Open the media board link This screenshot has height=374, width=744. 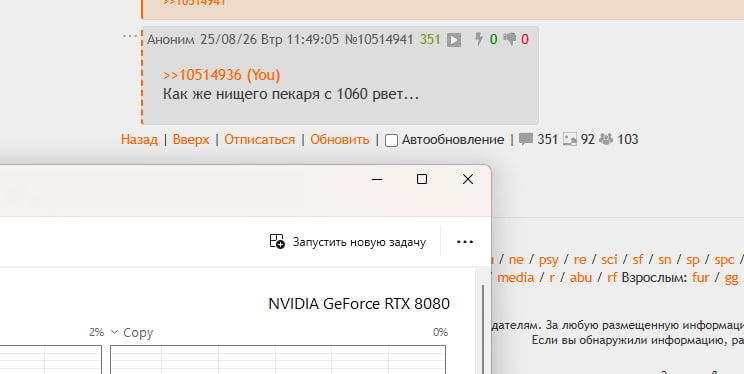515,277
